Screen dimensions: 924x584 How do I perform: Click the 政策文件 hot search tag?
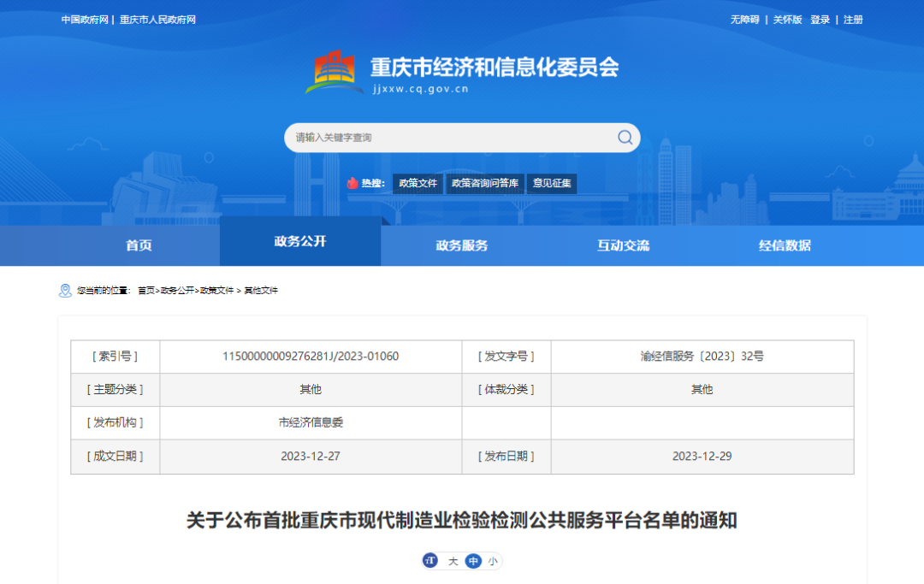click(x=418, y=183)
